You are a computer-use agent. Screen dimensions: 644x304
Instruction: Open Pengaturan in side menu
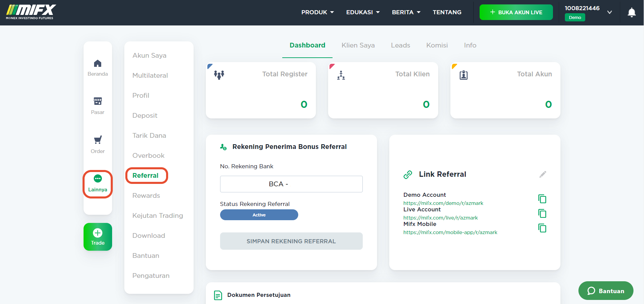(x=151, y=275)
